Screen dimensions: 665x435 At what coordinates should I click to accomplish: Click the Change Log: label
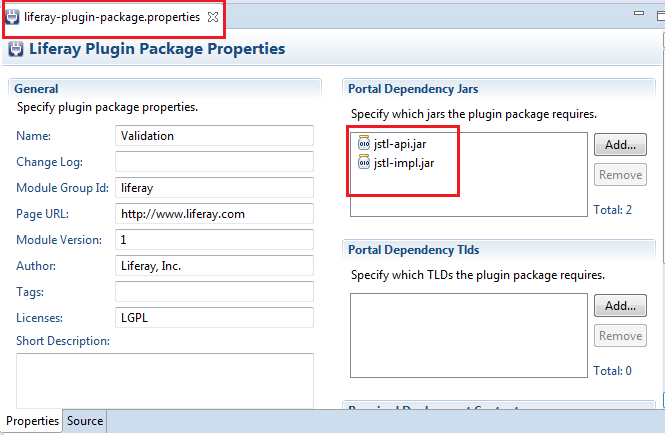[x=49, y=162]
